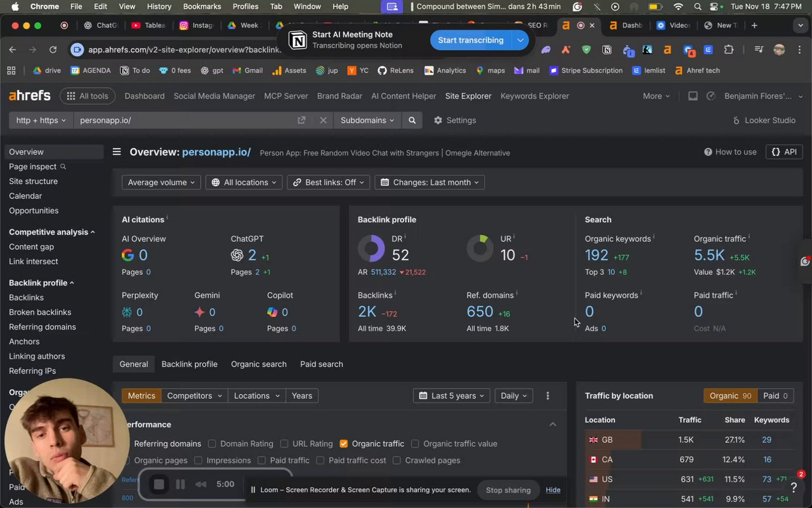This screenshot has height=508, width=812.
Task: Enable the Paid traffic cost checkbox
Action: click(x=320, y=460)
